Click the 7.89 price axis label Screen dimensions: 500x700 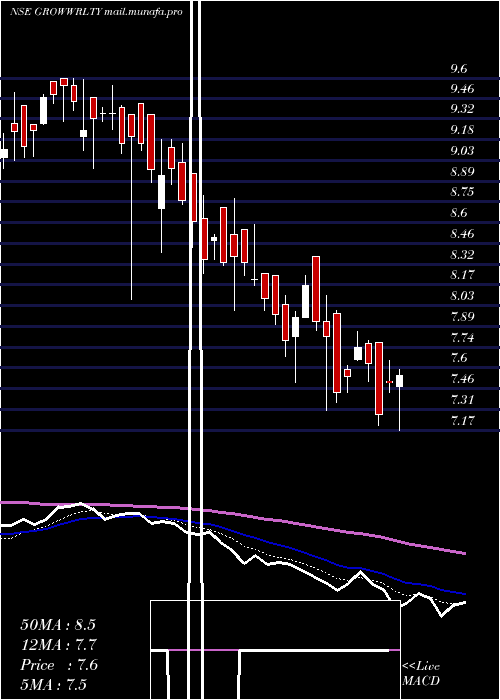[x=462, y=317]
